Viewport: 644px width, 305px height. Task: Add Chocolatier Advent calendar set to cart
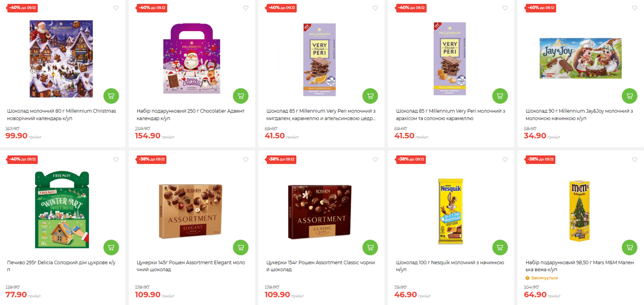click(x=241, y=96)
